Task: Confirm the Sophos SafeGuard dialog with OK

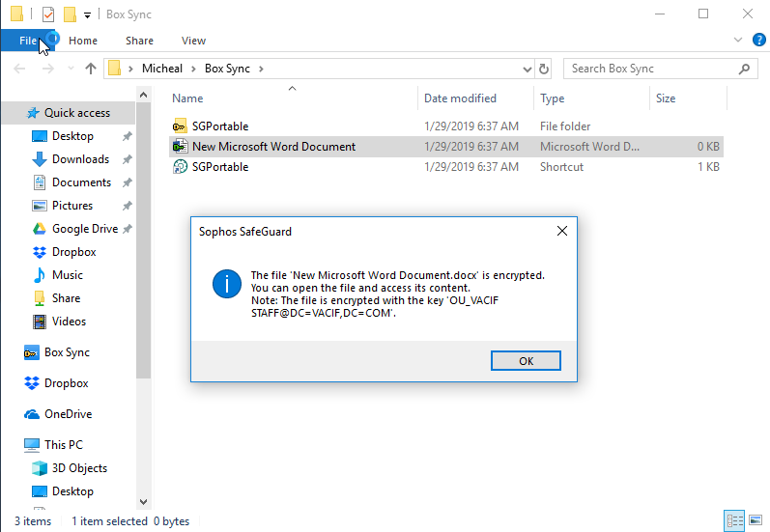Action: (x=526, y=361)
